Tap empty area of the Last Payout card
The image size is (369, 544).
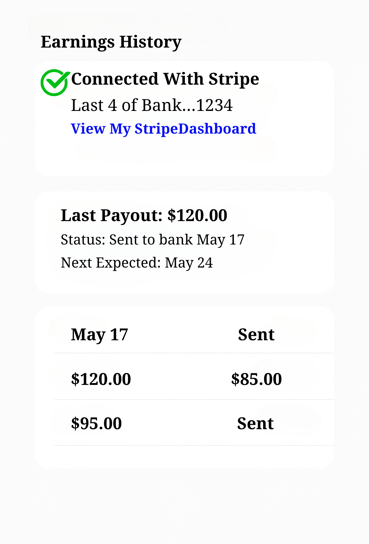coord(288,243)
